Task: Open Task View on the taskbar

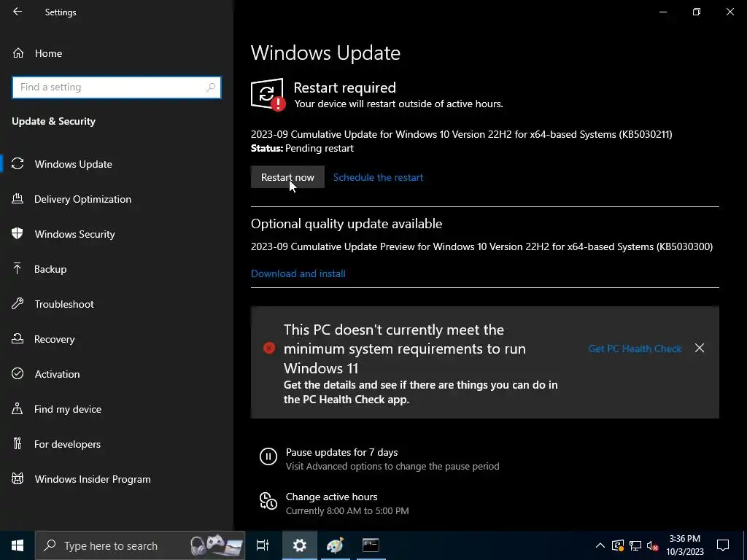Action: click(x=263, y=545)
